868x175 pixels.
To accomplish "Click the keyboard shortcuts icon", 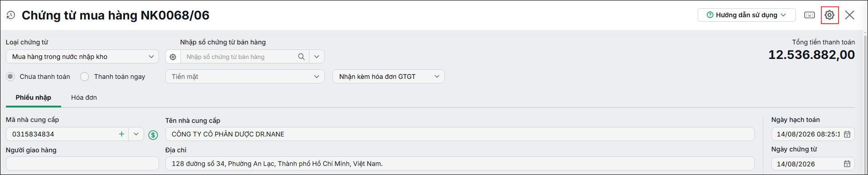I will click(810, 15).
